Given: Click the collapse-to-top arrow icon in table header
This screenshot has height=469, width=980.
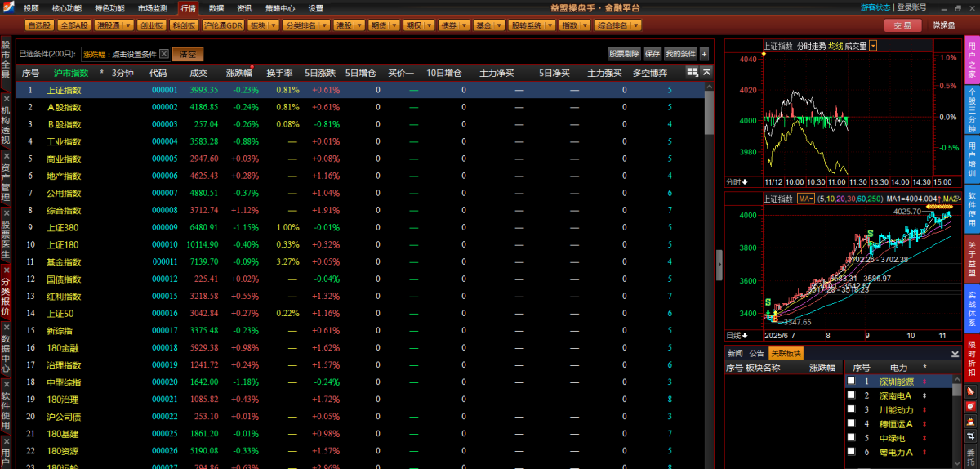Looking at the screenshot, I should (x=706, y=72).
